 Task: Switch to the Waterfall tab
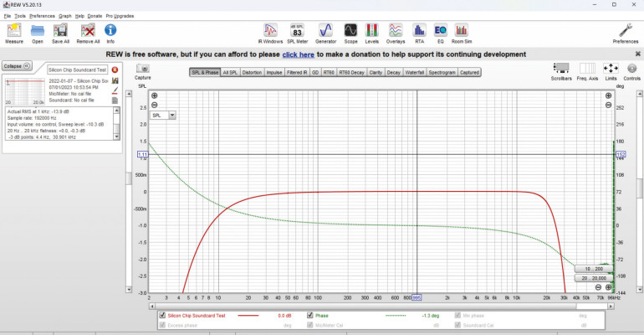tap(415, 73)
